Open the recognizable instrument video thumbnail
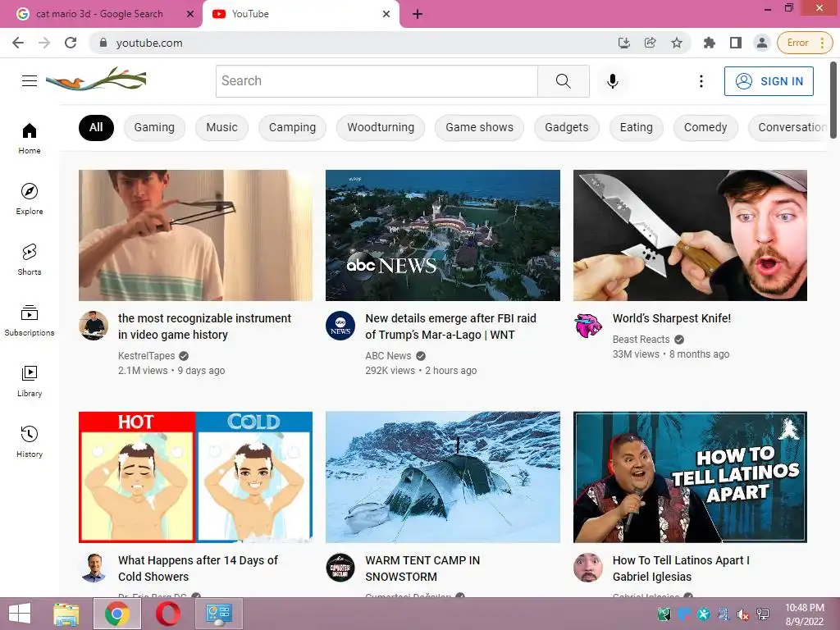The height and width of the screenshot is (630, 840). tap(195, 235)
